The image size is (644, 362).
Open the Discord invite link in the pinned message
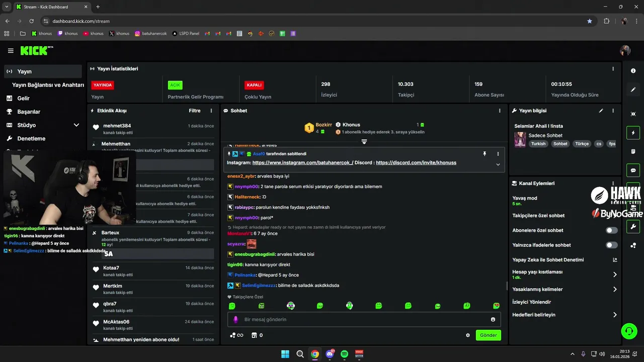click(416, 163)
